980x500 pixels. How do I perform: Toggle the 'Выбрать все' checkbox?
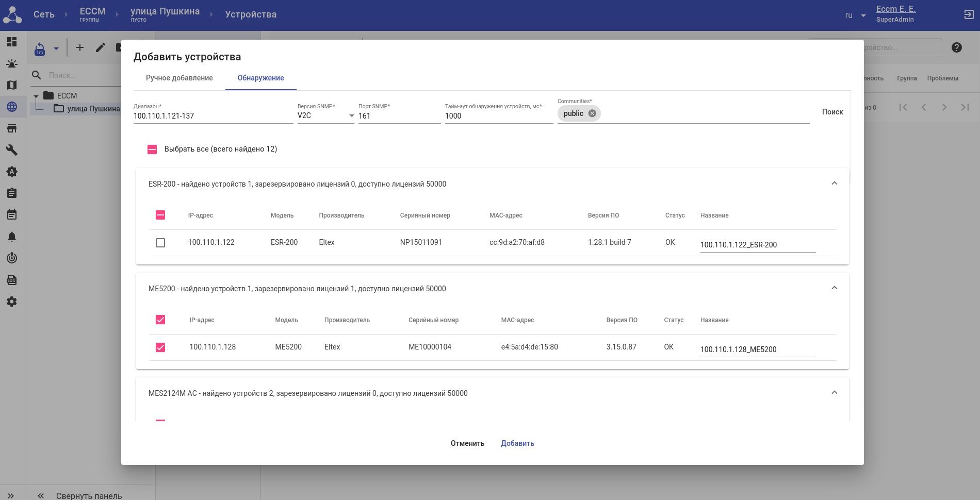(152, 149)
